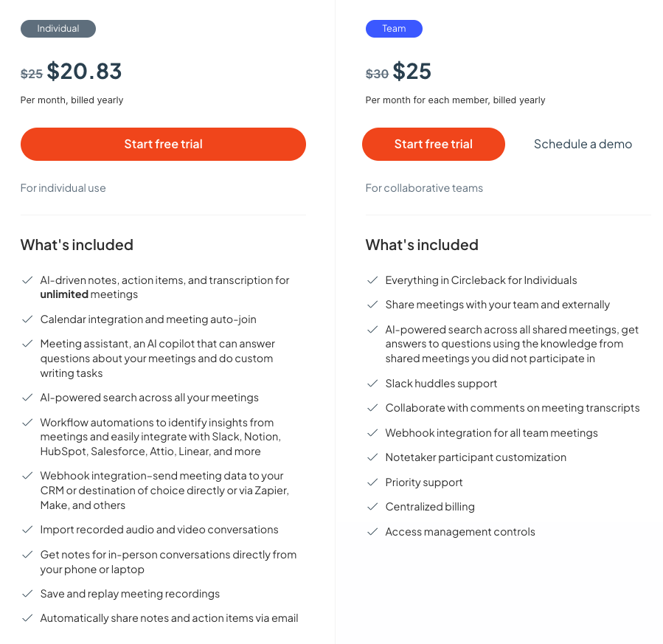Click Start free trial under Individual plan

(163, 145)
